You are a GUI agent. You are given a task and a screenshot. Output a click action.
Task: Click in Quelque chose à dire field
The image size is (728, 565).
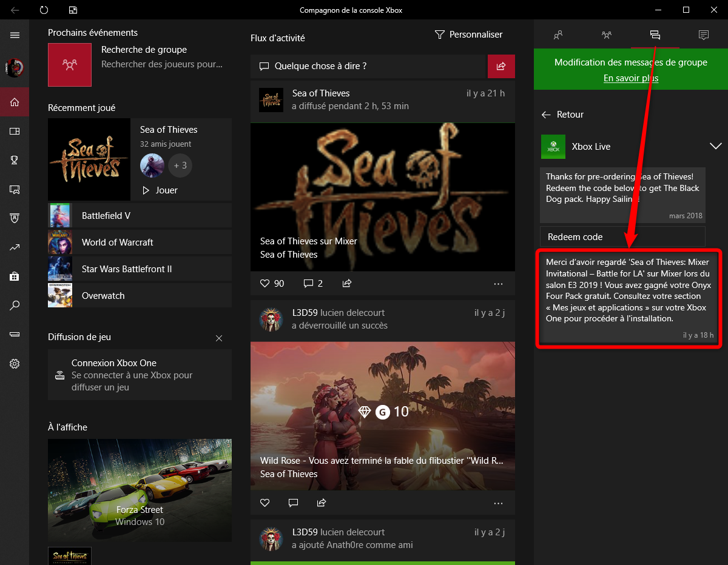click(369, 66)
